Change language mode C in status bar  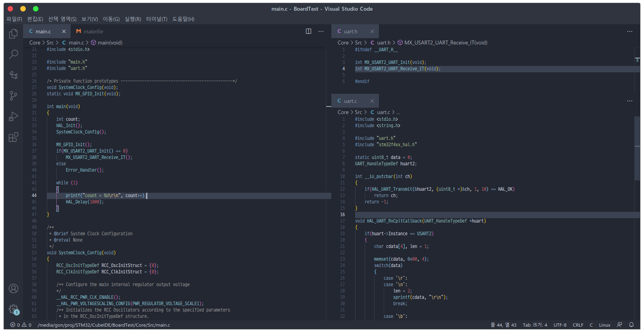[x=591, y=325]
